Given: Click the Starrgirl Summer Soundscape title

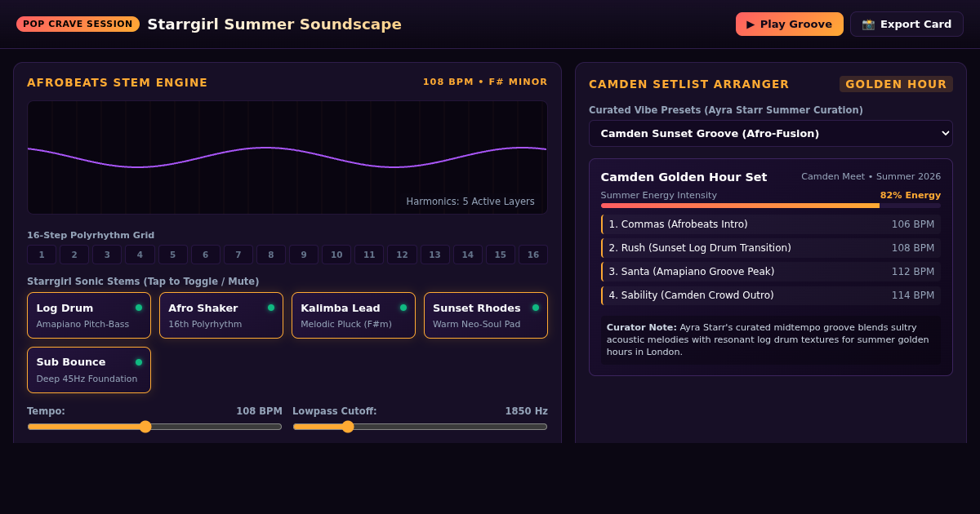Looking at the screenshot, I should (274, 24).
